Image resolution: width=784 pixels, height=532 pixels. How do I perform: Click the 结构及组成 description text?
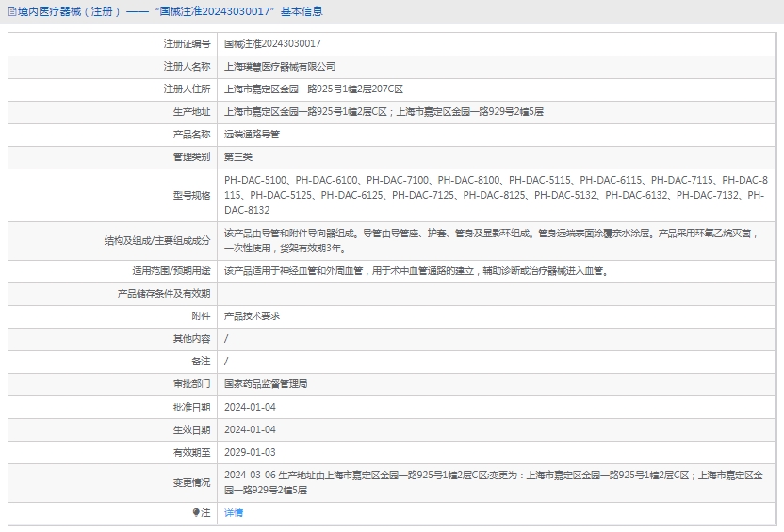(x=490, y=241)
